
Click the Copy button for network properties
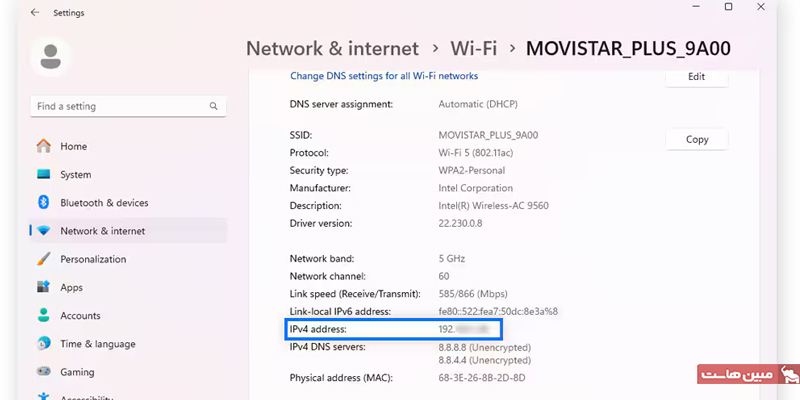coord(697,140)
